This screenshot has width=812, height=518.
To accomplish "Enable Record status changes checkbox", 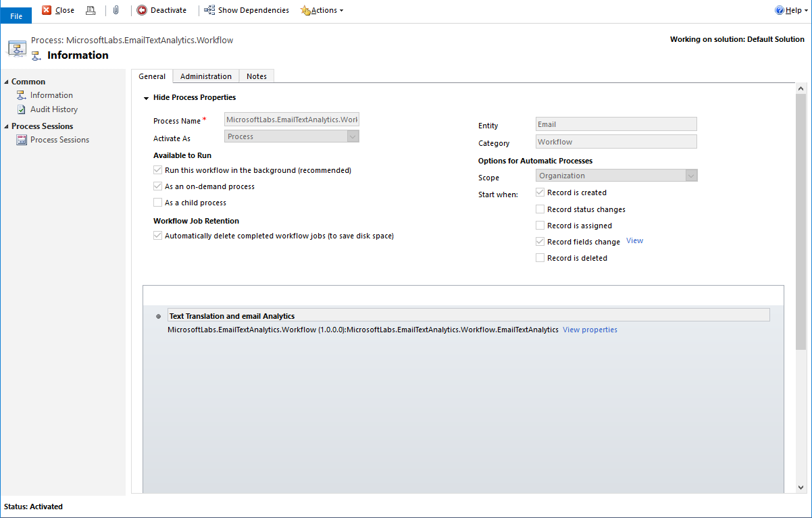I will [540, 209].
